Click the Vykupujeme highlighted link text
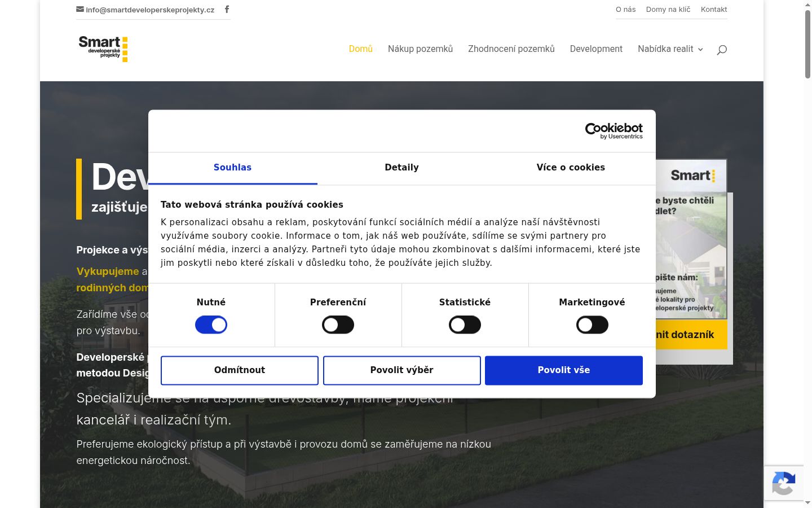812x508 pixels. click(108, 271)
